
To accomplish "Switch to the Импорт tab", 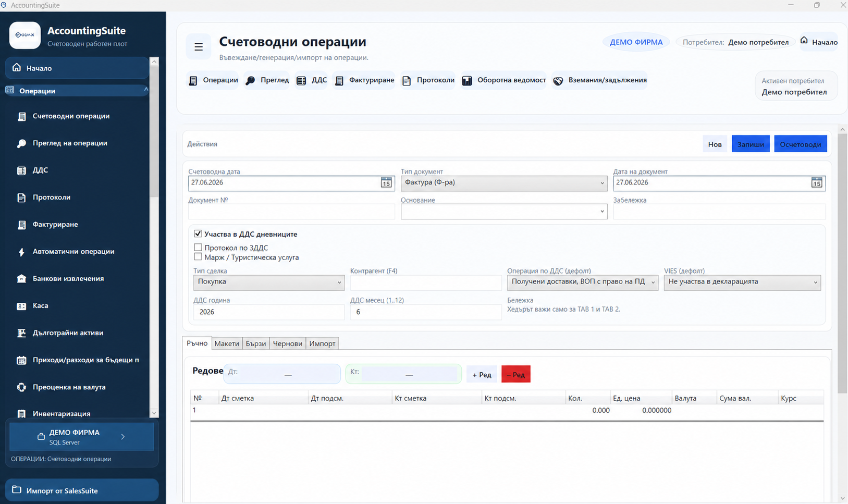I will pos(323,343).
